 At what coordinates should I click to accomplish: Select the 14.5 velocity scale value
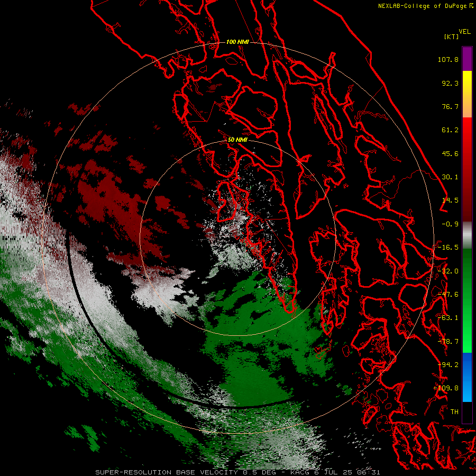(450, 200)
